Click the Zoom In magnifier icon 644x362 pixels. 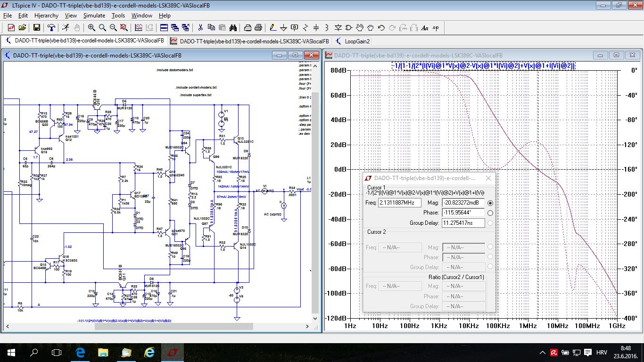click(x=91, y=28)
